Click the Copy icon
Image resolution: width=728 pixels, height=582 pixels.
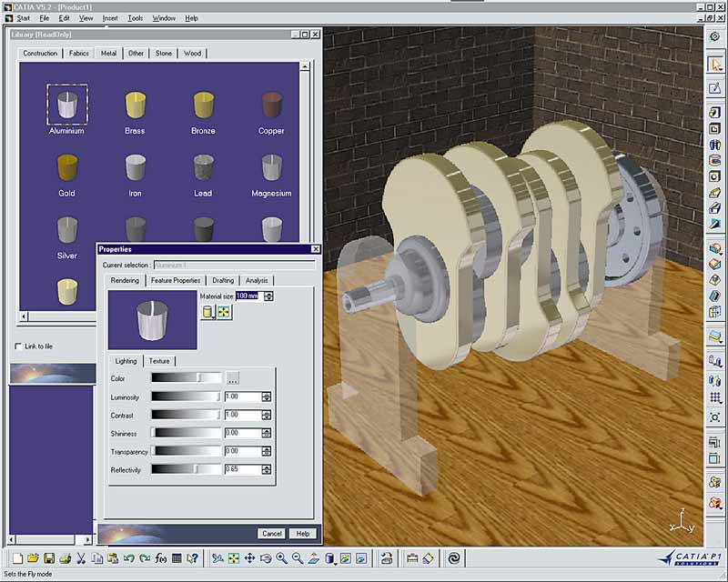tap(97, 558)
